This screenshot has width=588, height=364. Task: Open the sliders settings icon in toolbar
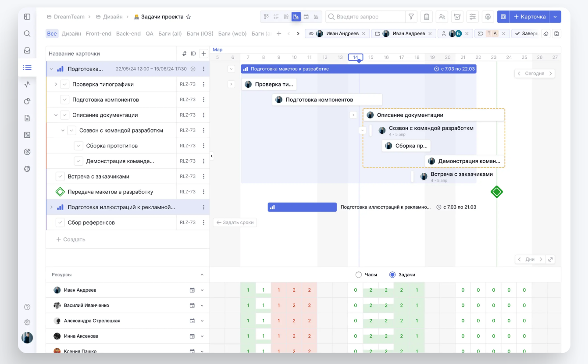tap(472, 17)
